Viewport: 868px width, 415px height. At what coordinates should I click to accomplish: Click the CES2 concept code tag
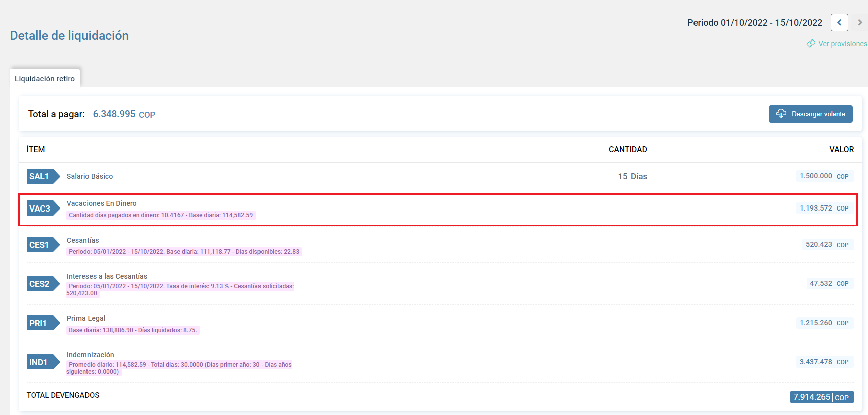43,284
